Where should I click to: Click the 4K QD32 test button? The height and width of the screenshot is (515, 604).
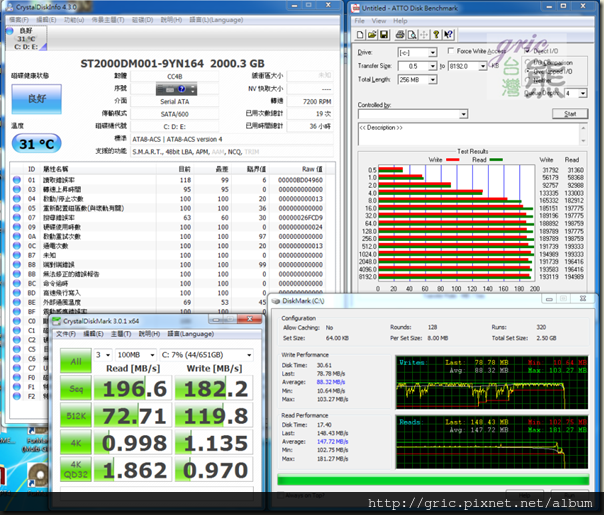(76, 470)
